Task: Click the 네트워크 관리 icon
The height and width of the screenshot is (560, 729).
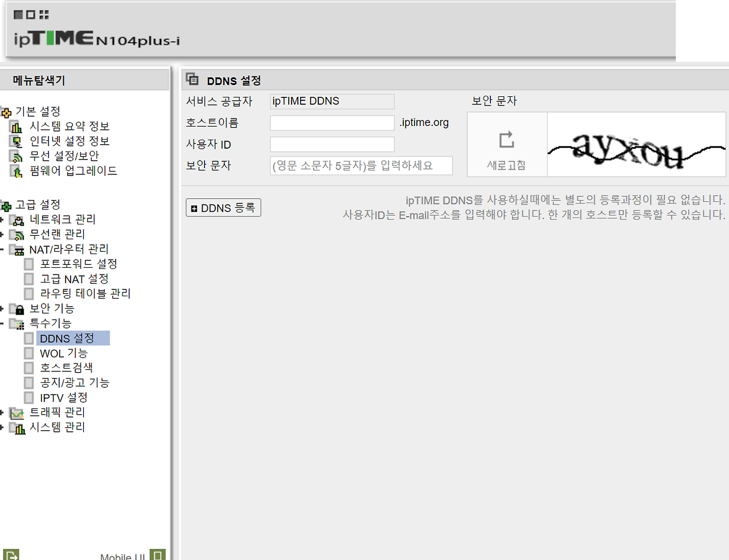Action: tap(18, 220)
